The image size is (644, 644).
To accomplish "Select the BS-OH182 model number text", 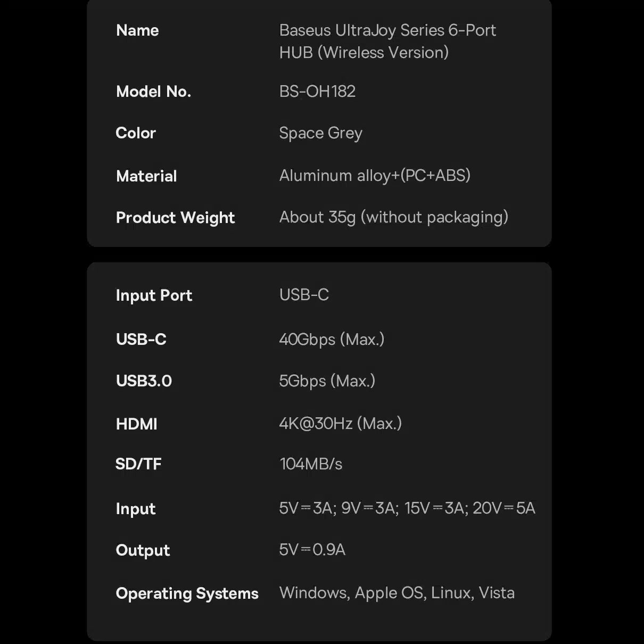I will (x=317, y=92).
